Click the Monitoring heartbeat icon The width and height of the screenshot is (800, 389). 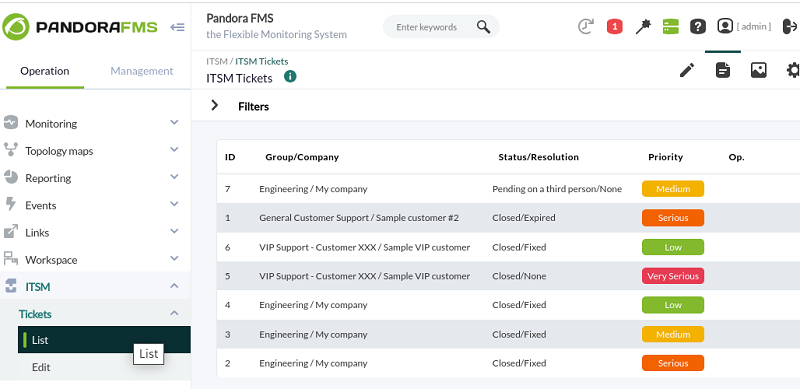11,123
